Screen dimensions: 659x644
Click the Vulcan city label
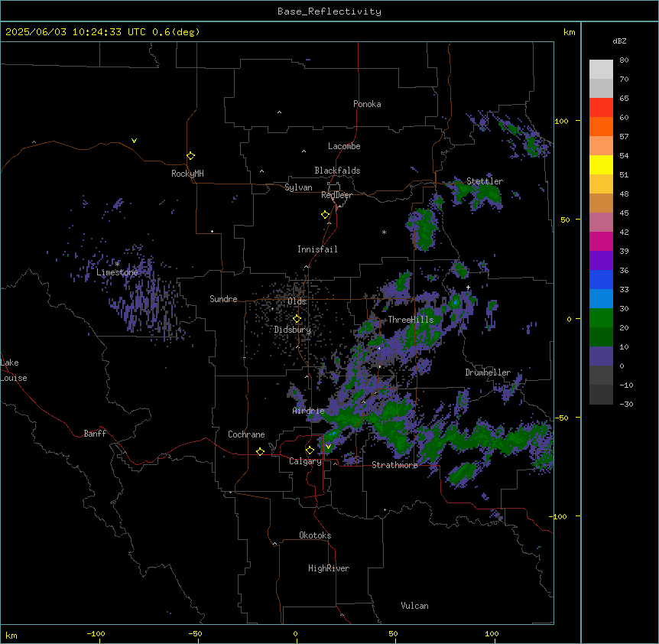pyautogui.click(x=415, y=606)
